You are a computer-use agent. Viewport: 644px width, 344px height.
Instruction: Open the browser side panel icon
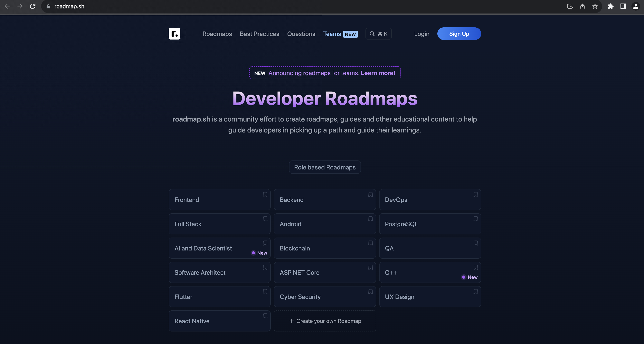click(623, 6)
